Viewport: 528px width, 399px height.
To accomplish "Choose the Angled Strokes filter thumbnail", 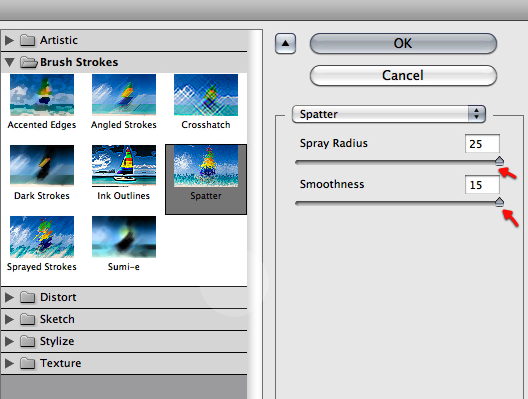I will click(x=124, y=95).
